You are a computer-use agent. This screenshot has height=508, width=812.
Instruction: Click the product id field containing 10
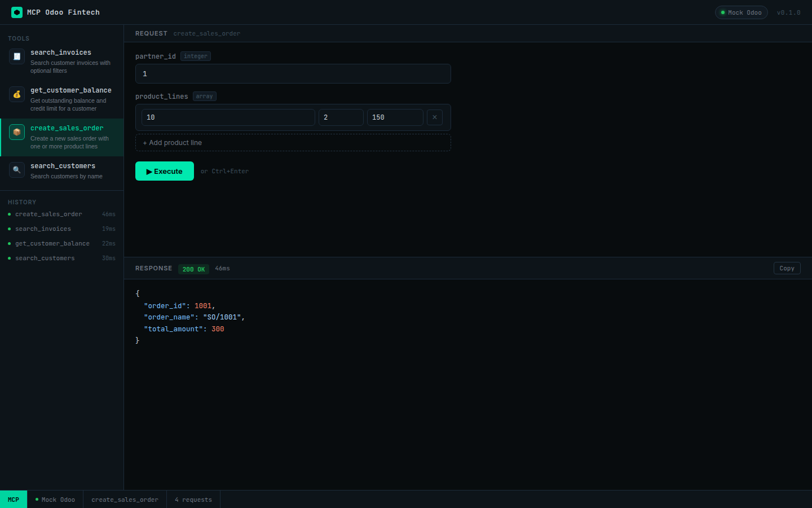[x=228, y=117]
